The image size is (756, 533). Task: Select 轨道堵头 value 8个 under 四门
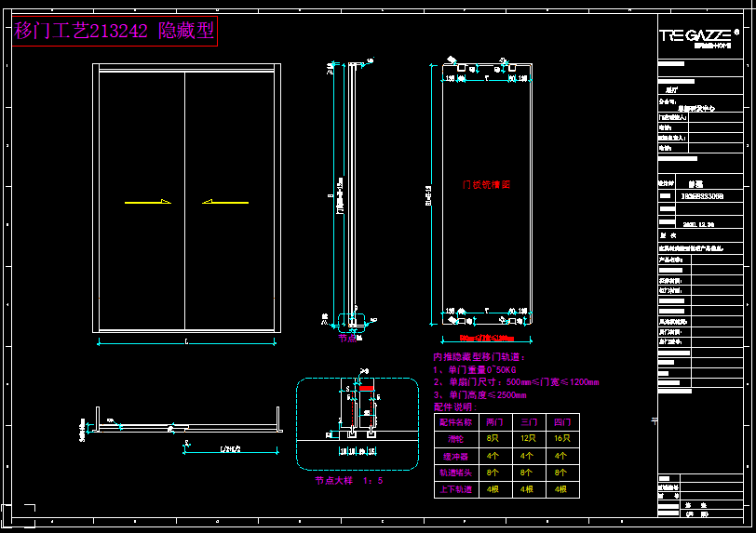pyautogui.click(x=560, y=473)
